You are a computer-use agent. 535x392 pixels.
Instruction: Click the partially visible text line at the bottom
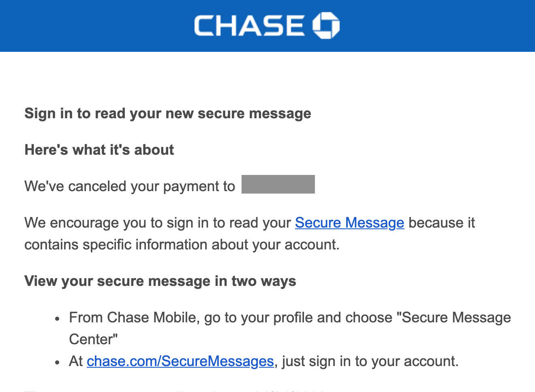[x=174, y=390]
